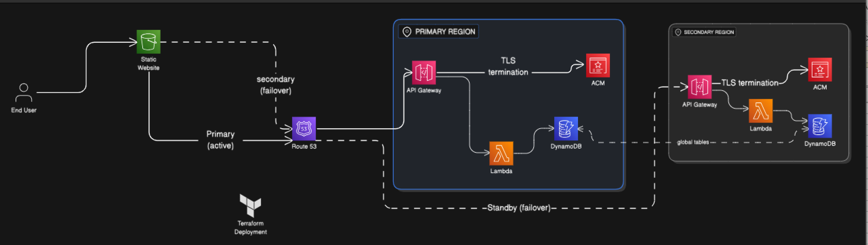Click the 'secondary (failover)' connector label
The width and height of the screenshot is (868, 245).
[275, 85]
